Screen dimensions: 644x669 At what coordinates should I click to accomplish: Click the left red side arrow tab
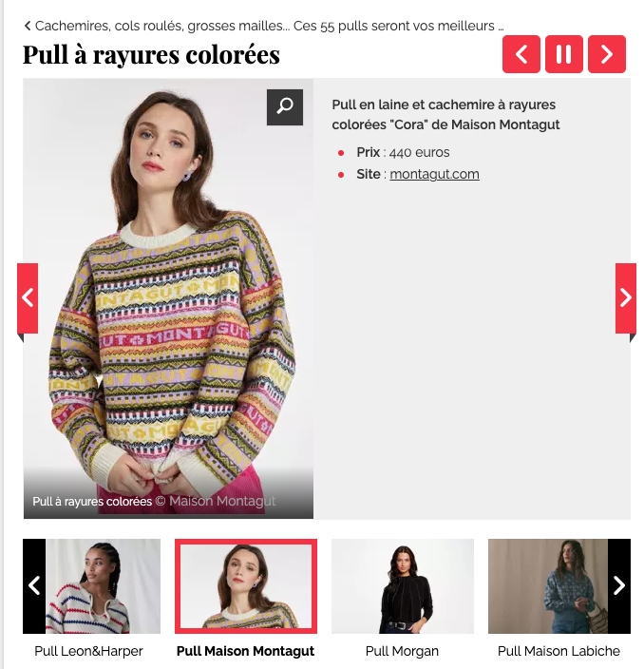(28, 297)
